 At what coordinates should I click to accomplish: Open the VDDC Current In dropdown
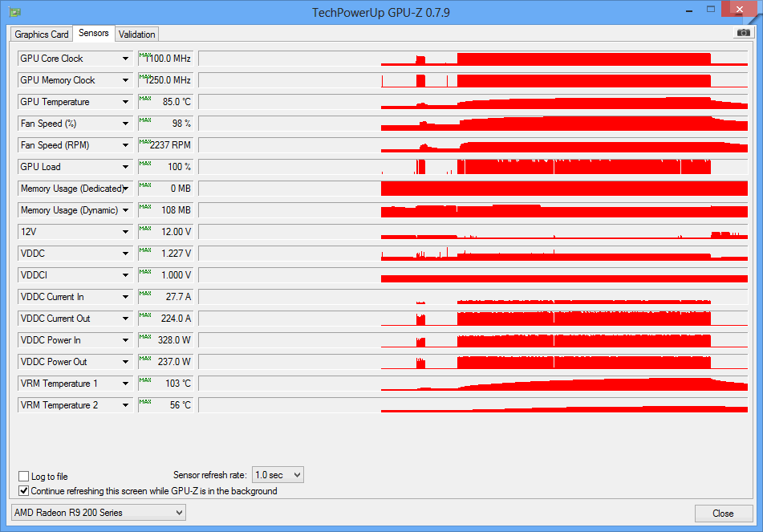coord(75,296)
